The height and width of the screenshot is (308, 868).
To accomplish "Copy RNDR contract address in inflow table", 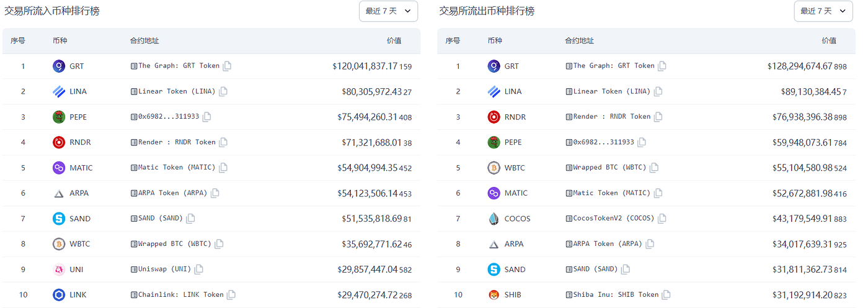I will (223, 142).
